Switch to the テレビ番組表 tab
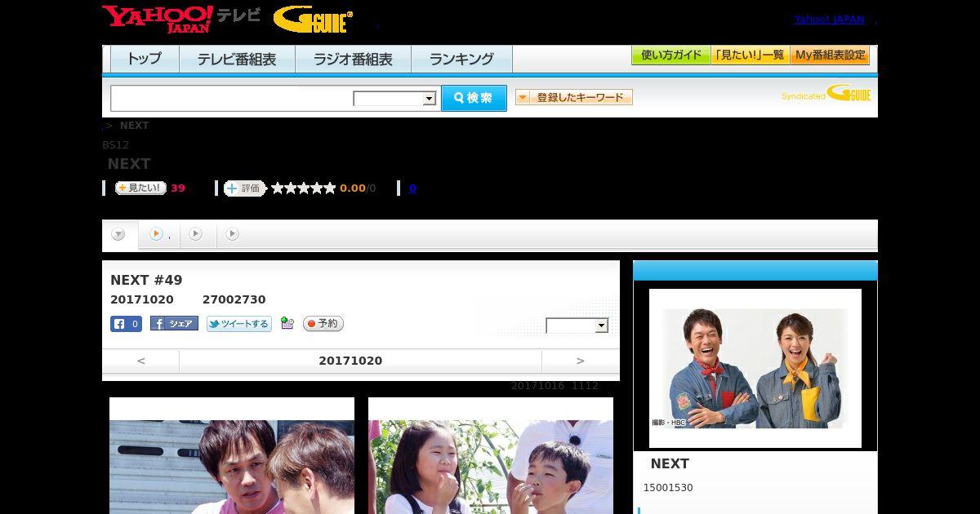Screen dimensions: 980x514 click(x=237, y=59)
